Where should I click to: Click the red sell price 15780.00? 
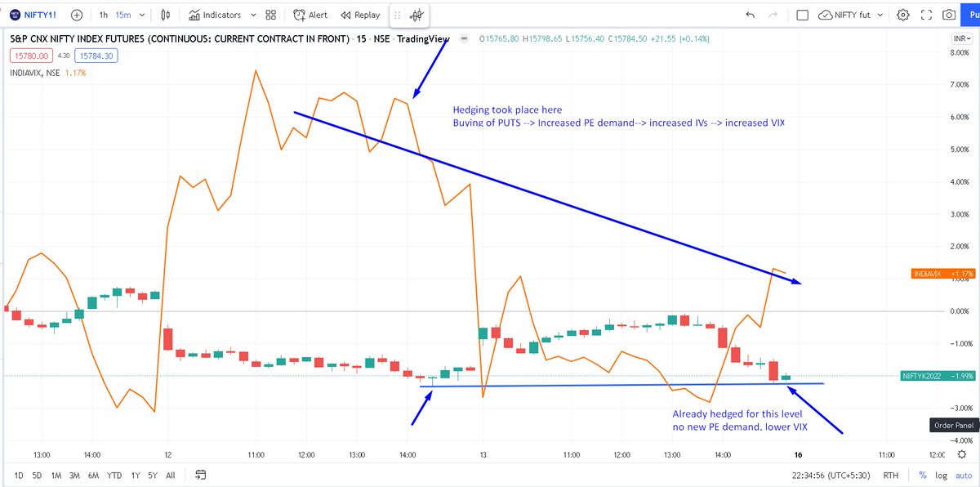tap(29, 56)
